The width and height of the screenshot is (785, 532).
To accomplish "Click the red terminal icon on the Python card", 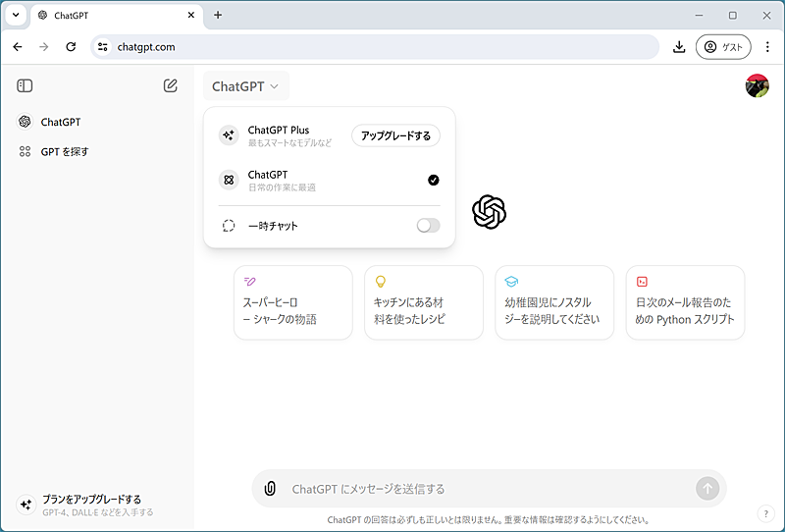I will click(642, 282).
